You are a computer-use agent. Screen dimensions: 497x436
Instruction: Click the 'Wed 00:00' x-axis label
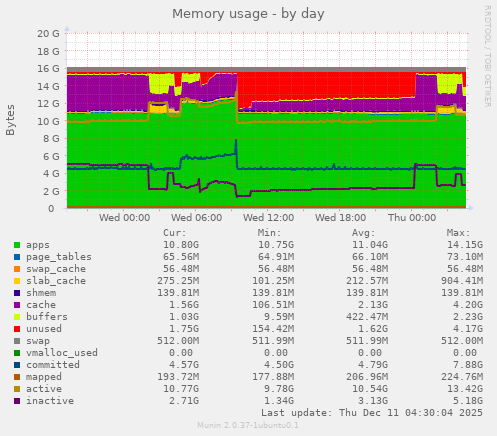pos(124,218)
